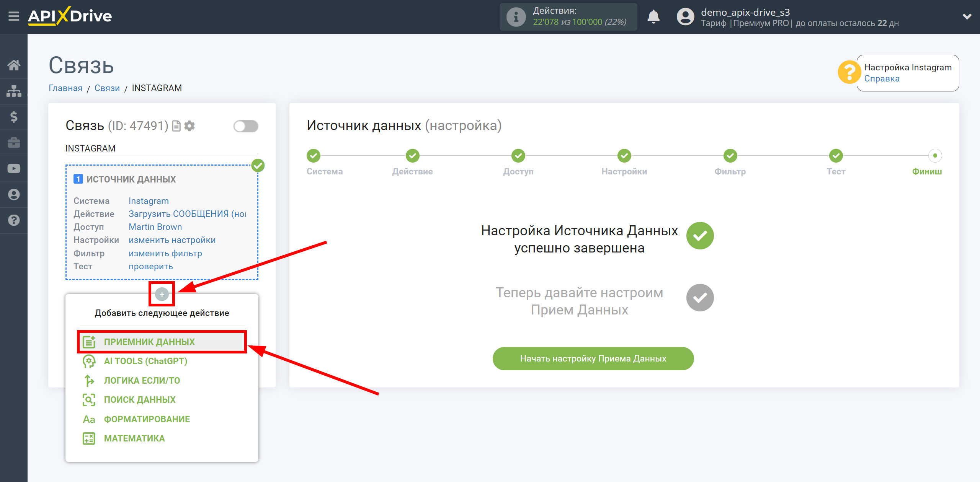Click the user avatar icon

685,17
